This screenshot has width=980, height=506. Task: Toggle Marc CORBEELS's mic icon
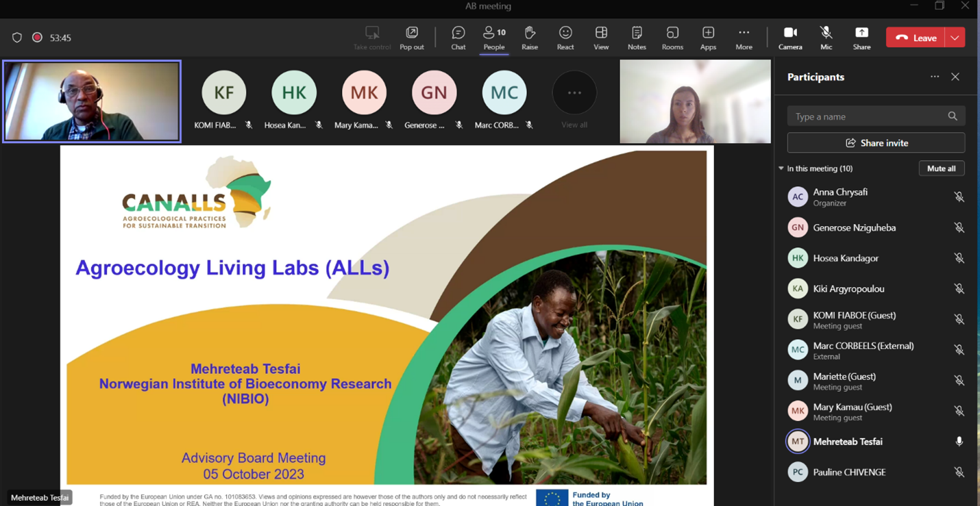(x=959, y=350)
